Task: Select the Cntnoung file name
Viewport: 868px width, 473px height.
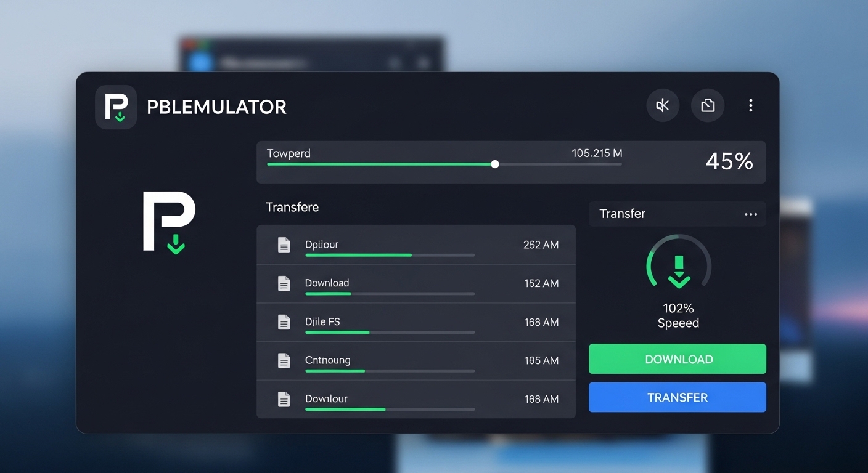Action: pyautogui.click(x=327, y=360)
